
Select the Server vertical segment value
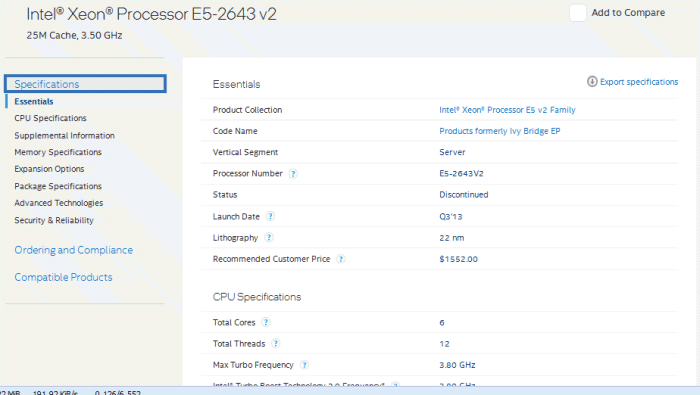[x=452, y=152]
